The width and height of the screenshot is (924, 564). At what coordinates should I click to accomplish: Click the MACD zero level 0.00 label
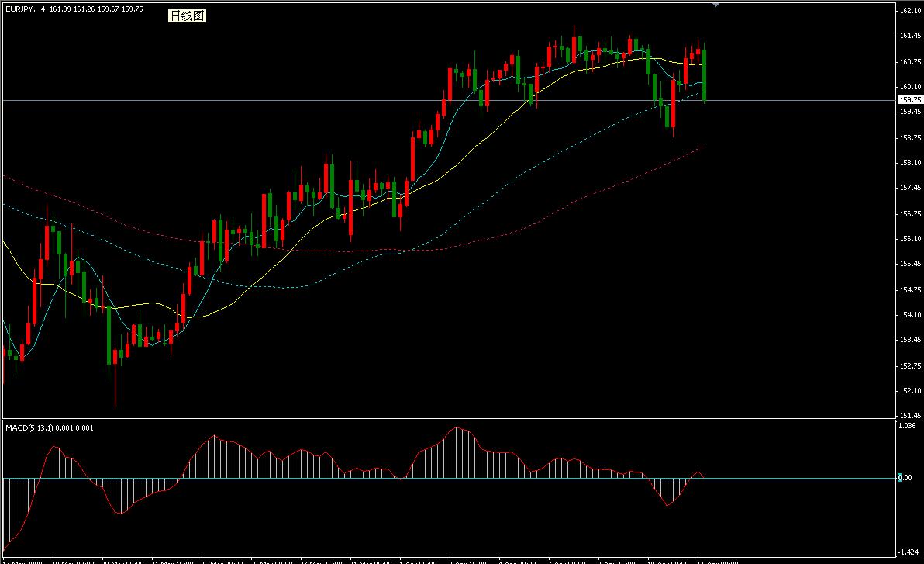[905, 478]
